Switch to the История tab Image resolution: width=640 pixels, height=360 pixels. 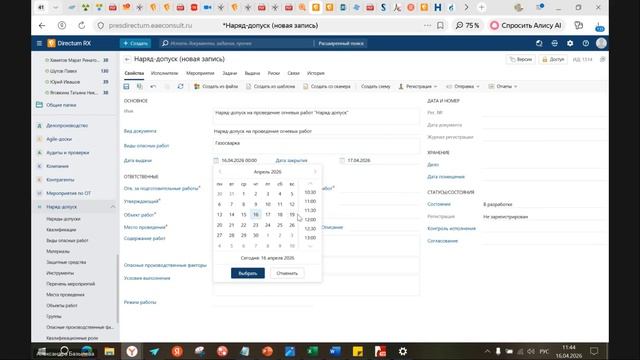pos(316,73)
